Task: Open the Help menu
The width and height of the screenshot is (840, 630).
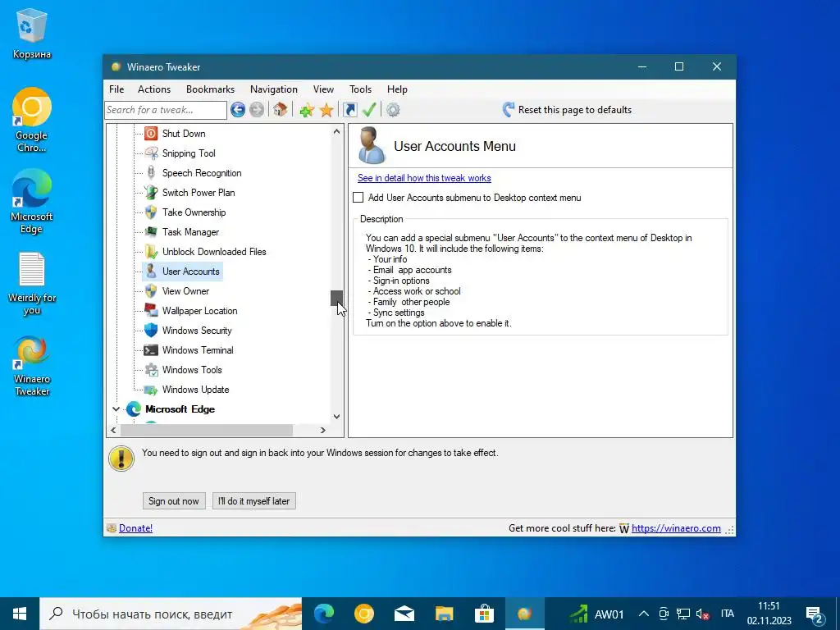Action: pos(398,89)
